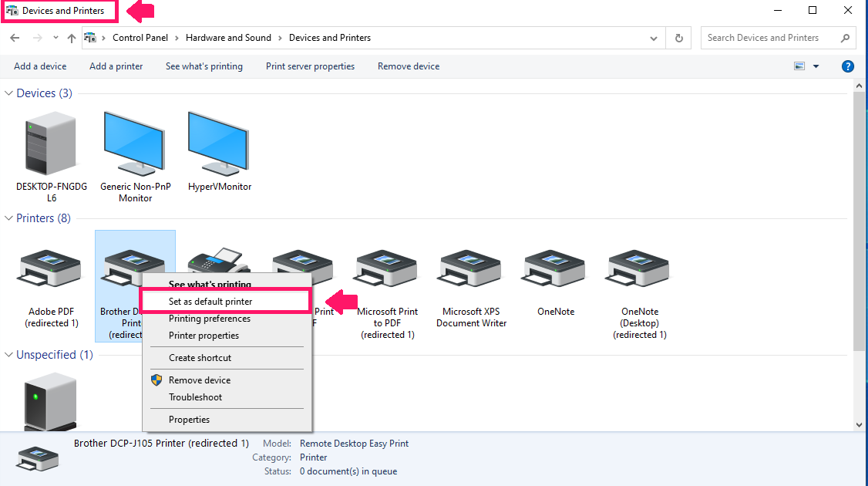
Task: Click the Change your view icon
Action: tap(799, 66)
